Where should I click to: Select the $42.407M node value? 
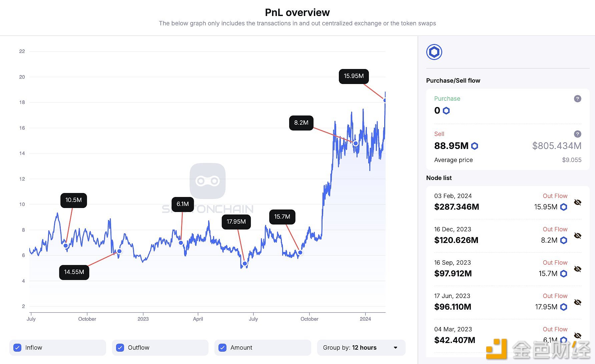point(455,340)
